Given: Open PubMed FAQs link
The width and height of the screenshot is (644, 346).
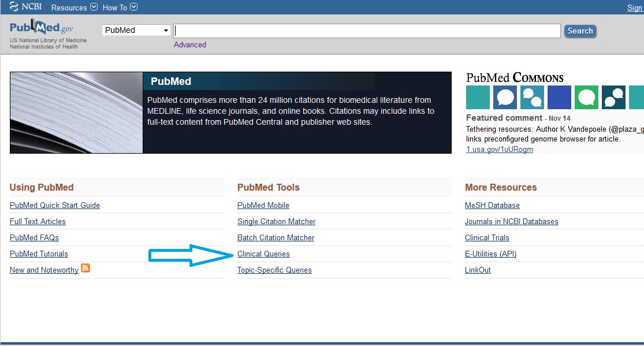Looking at the screenshot, I should (34, 237).
